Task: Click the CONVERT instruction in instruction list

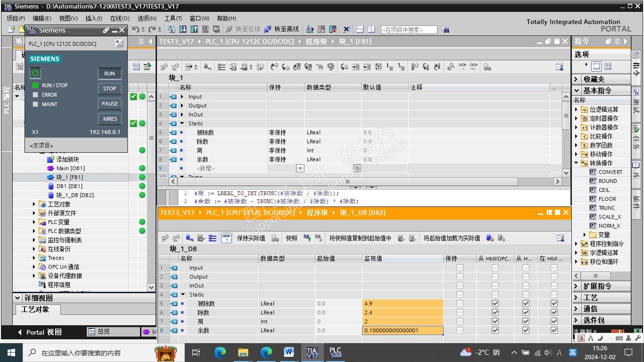Action: click(610, 172)
